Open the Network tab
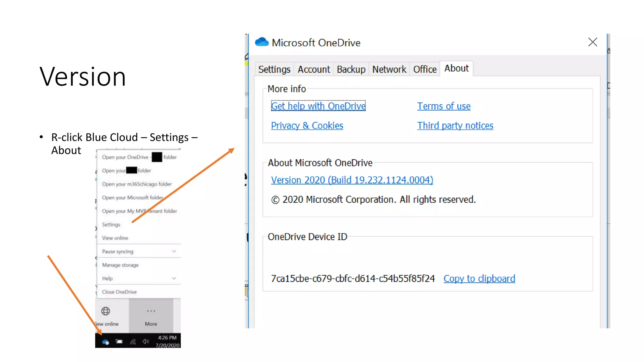The height and width of the screenshot is (362, 644). pos(389,69)
